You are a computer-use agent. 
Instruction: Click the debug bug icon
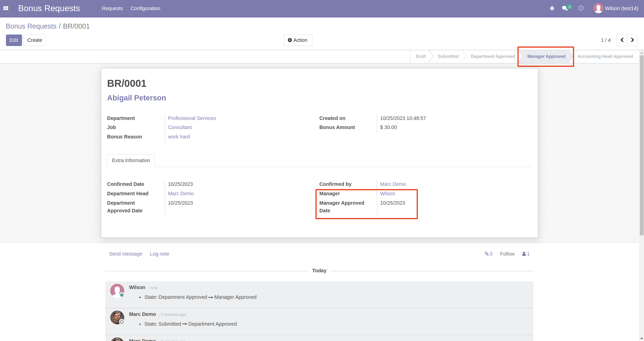552,8
